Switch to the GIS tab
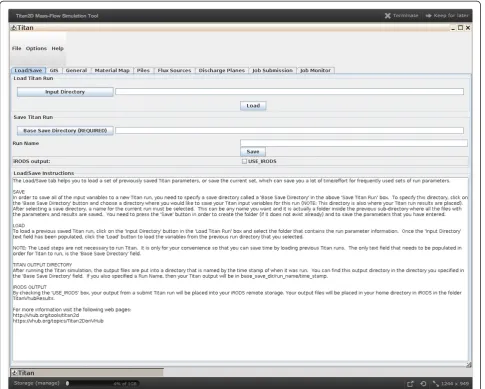The height and width of the screenshot is (389, 485). (x=54, y=70)
